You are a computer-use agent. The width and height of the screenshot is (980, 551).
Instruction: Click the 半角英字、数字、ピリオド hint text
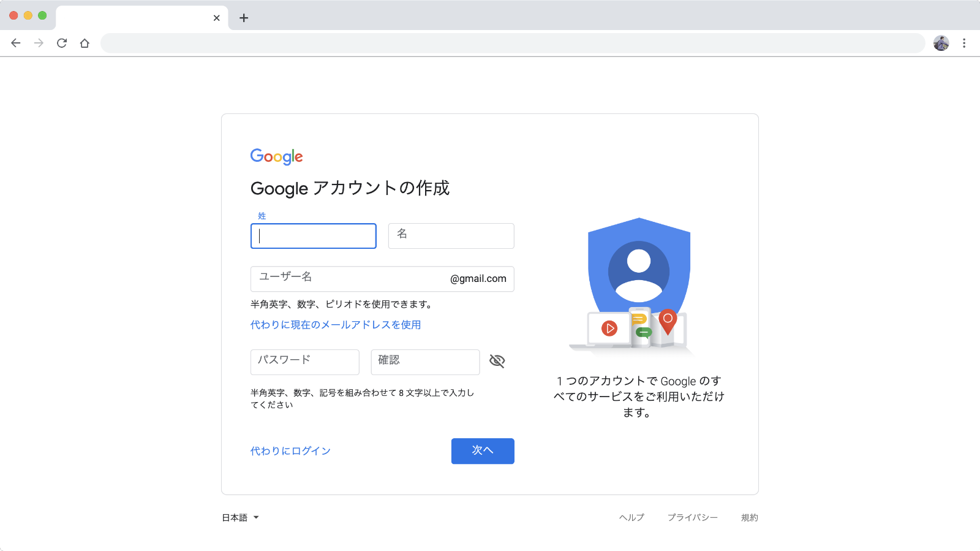pos(343,305)
